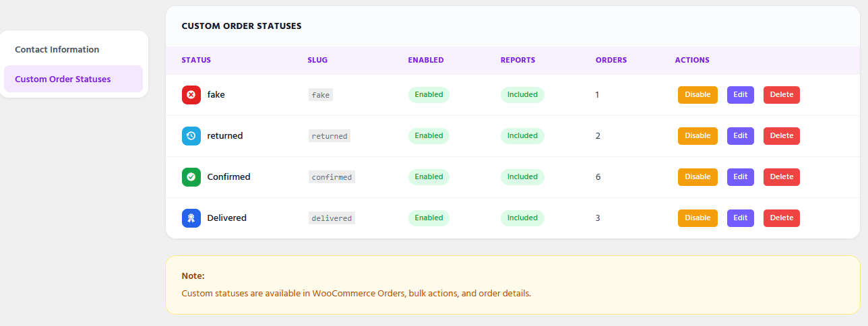Screen dimensions: 868x326
Task: Click the Enabled badge in the fake row
Action: (x=429, y=95)
